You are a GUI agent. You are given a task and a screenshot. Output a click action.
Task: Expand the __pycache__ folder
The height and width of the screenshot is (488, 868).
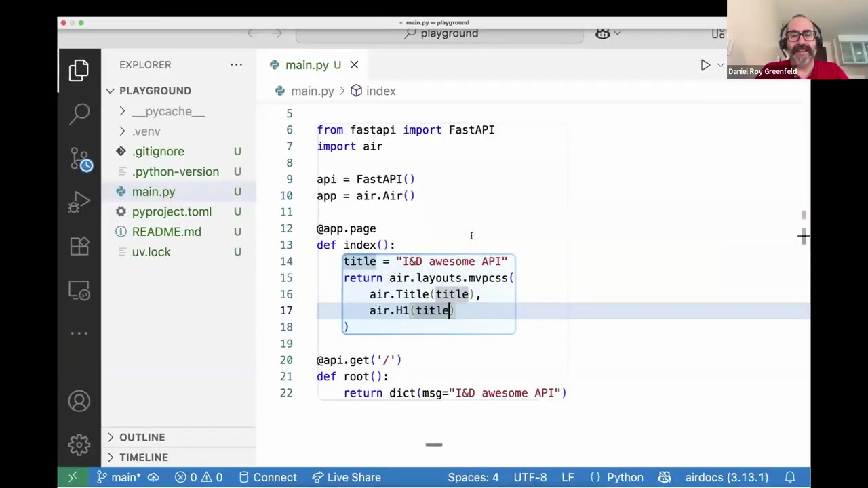[x=168, y=111]
